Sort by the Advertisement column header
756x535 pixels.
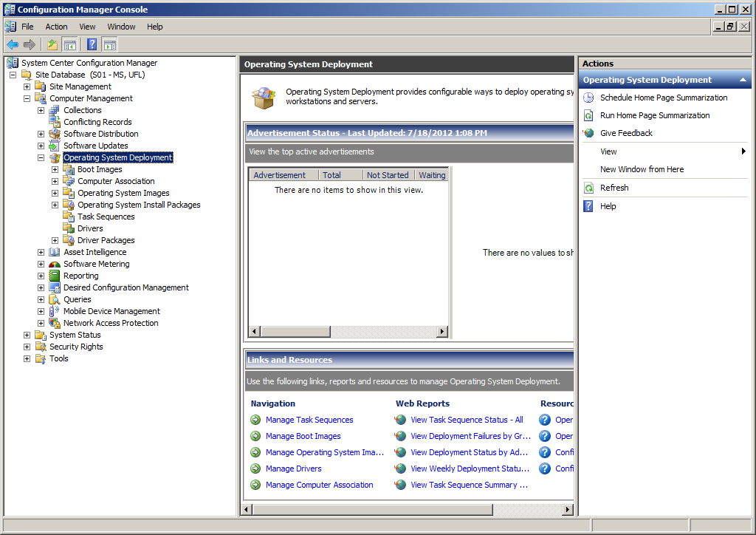[x=283, y=175]
